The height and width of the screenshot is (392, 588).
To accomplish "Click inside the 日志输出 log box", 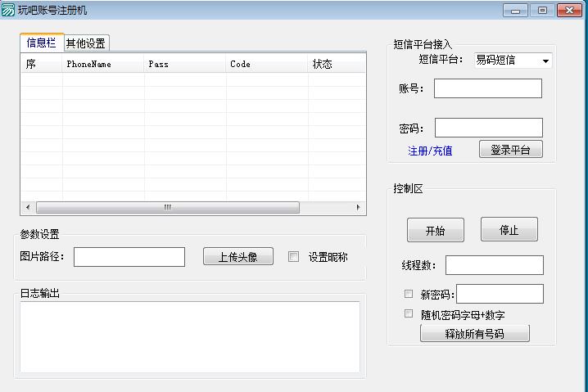I will click(189, 336).
